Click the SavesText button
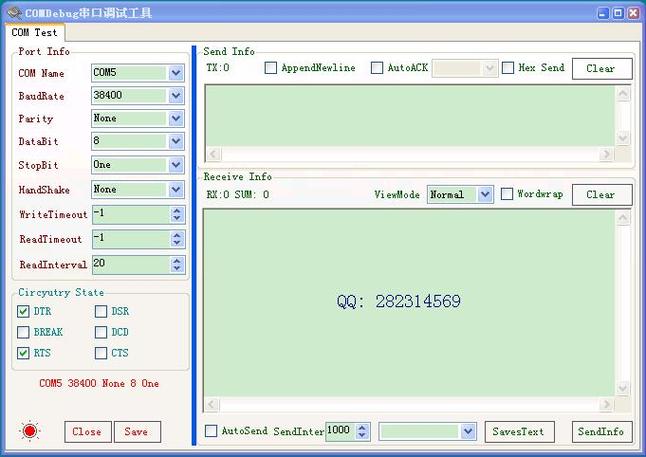 coord(520,432)
